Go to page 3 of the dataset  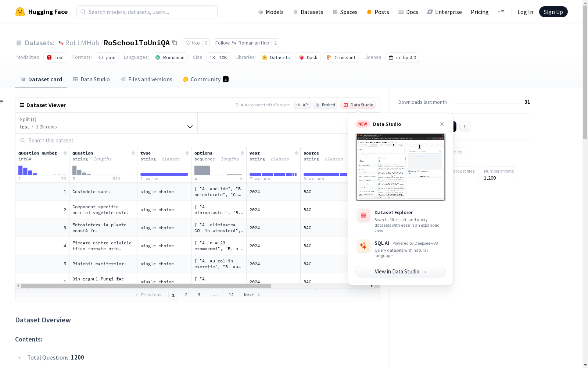[x=199, y=295]
